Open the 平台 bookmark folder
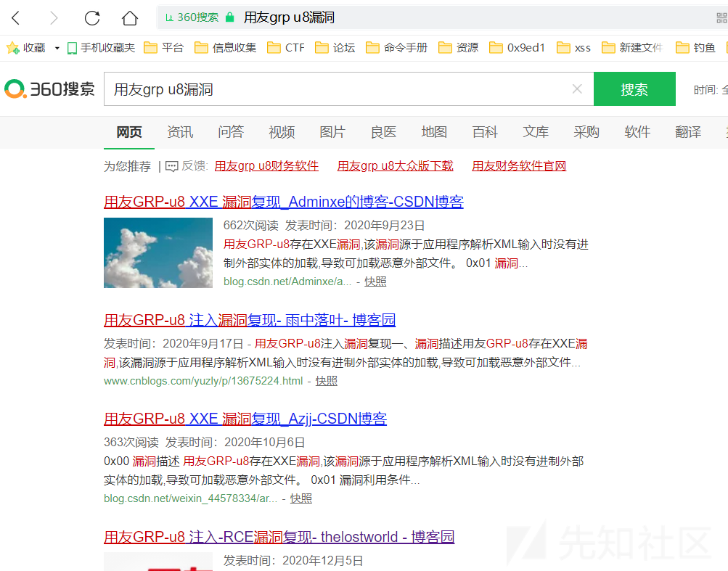Viewport: 728px width, 571px height. (163, 48)
